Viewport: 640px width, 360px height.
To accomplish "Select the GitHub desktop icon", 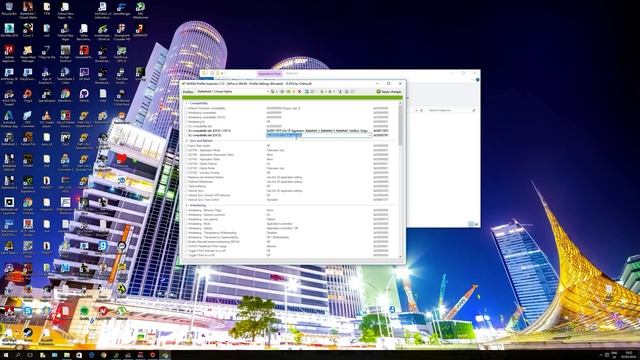I will [84, 96].
